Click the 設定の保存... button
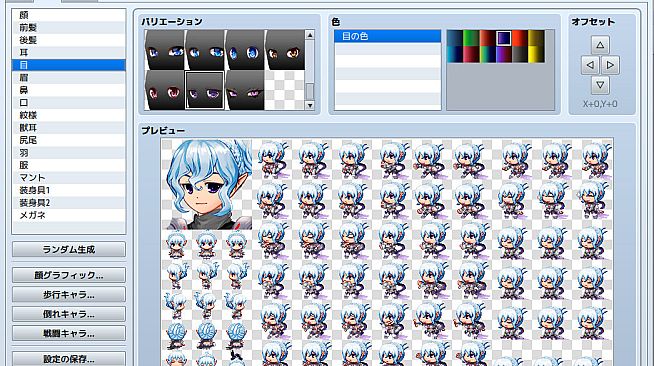Screen dimensions: 654x366 (69, 358)
